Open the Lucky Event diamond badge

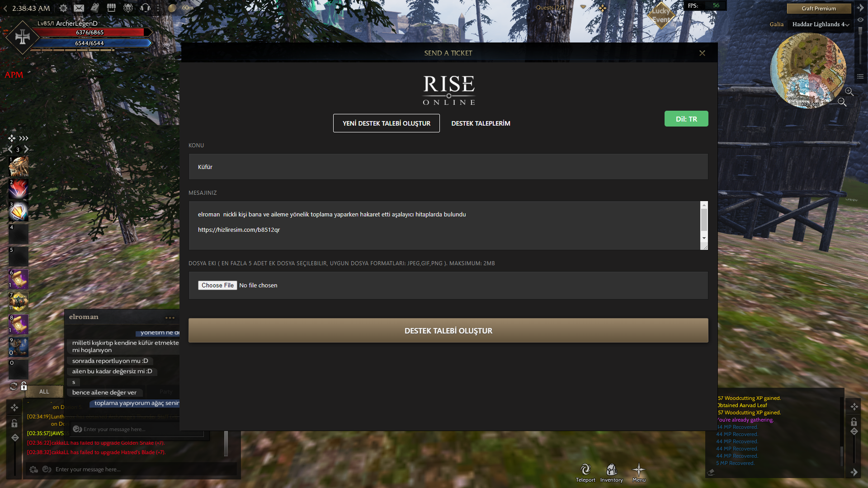[x=661, y=15]
